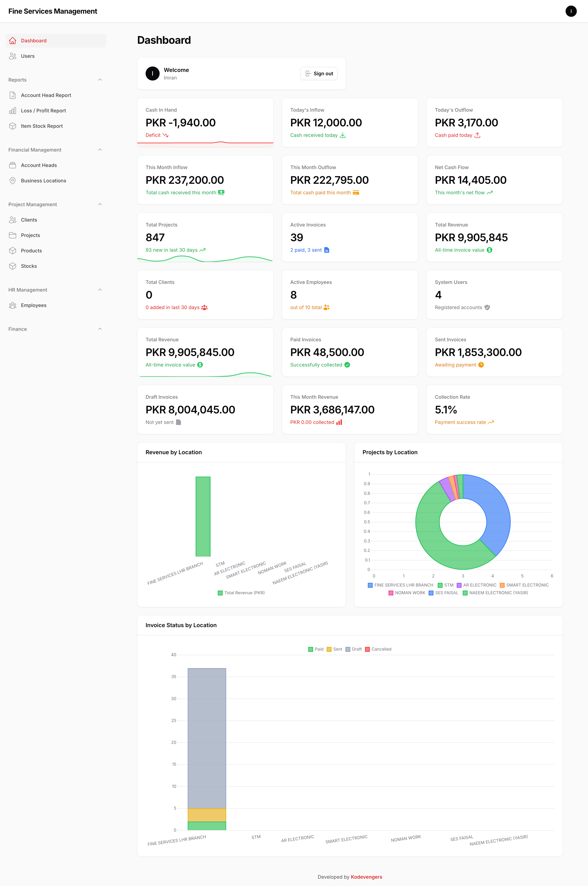Click the Total Clients people icon
The height and width of the screenshot is (886, 588).
(204, 308)
